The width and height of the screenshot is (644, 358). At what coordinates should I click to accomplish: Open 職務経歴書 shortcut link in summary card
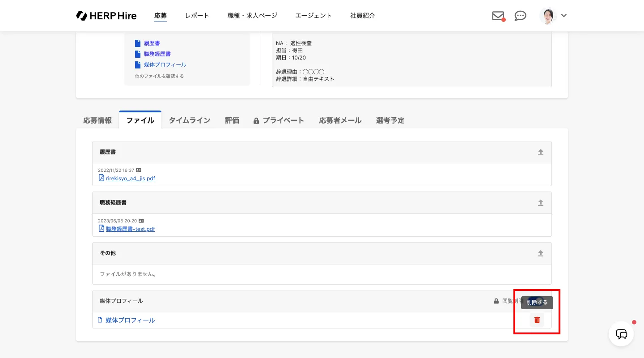(x=157, y=54)
